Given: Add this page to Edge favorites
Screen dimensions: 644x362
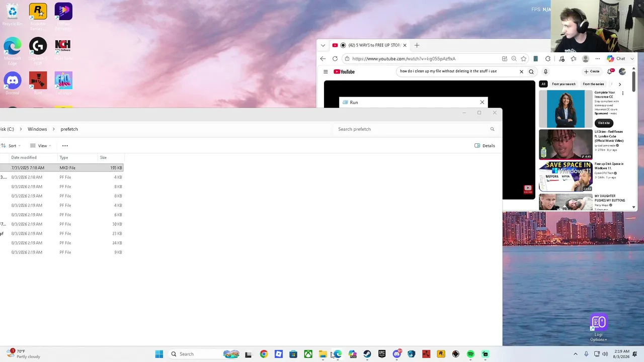Looking at the screenshot, I should [523, 59].
